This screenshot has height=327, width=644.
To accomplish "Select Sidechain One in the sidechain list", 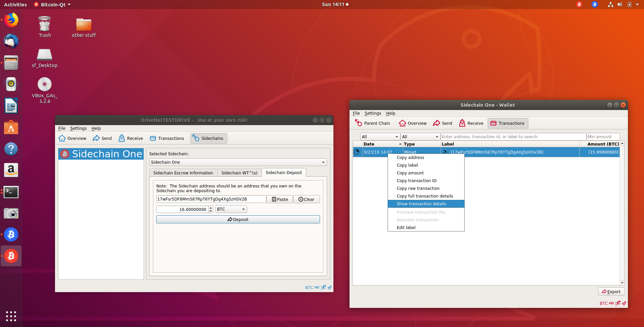I will tap(101, 154).
